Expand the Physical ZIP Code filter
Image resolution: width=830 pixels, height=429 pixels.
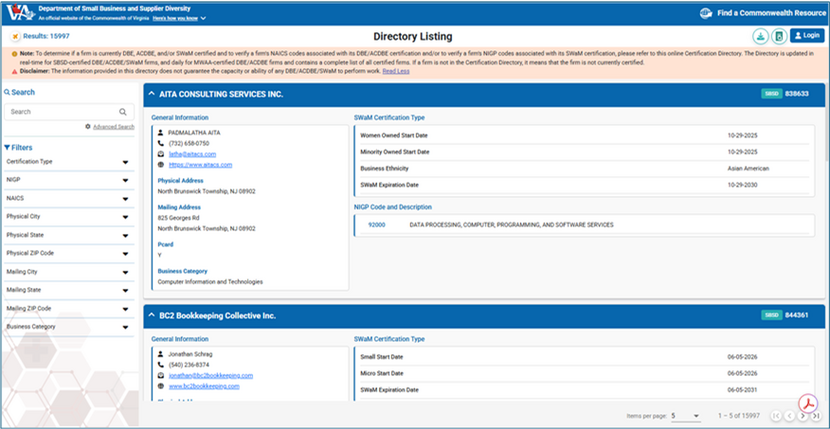(69, 253)
